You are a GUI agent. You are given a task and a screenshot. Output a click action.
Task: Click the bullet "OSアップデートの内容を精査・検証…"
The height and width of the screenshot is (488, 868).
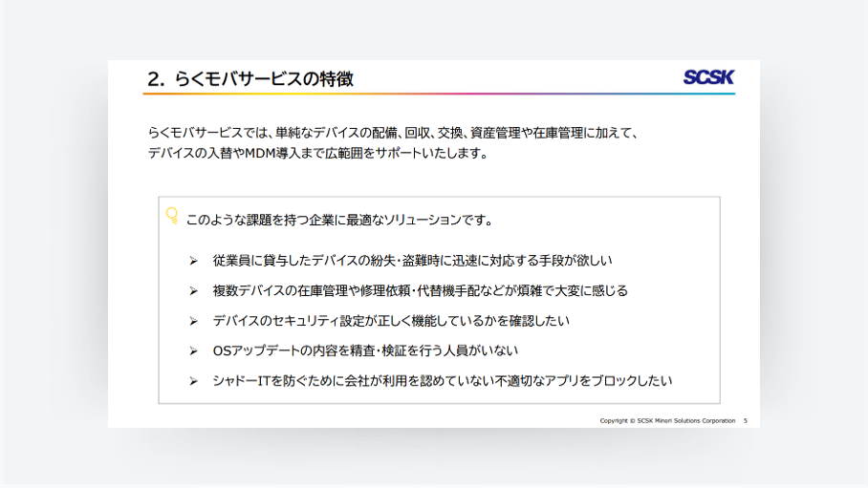(x=365, y=350)
